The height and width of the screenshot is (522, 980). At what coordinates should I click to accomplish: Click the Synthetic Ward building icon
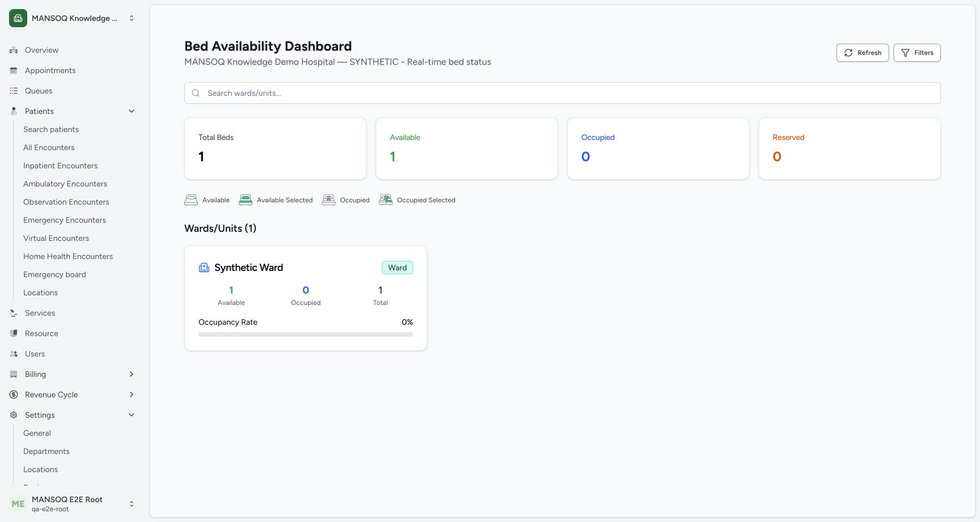click(x=204, y=268)
